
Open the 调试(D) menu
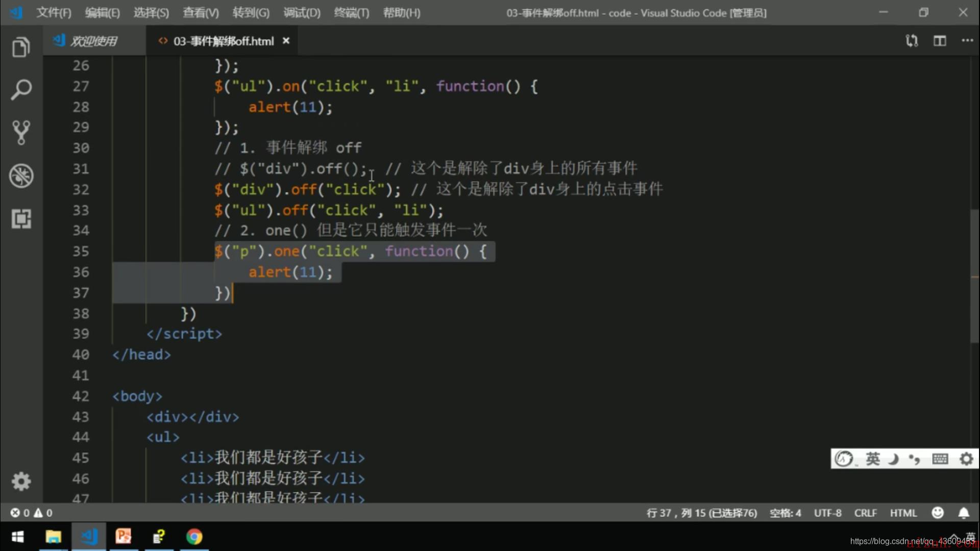[x=302, y=13]
